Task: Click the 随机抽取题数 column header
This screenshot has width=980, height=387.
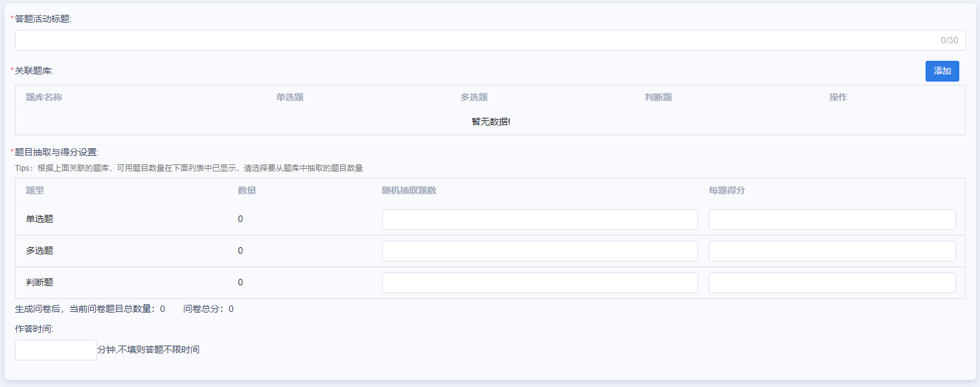Action: pyautogui.click(x=409, y=191)
